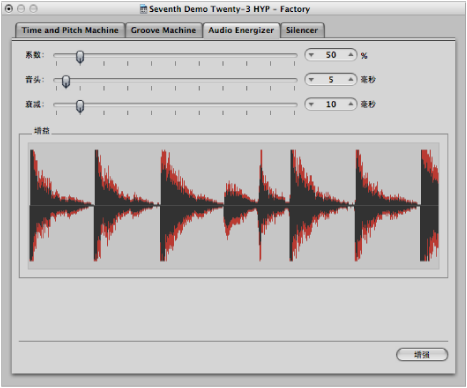Click the red and black waveform gain display
The image size is (467, 388).
click(234, 206)
